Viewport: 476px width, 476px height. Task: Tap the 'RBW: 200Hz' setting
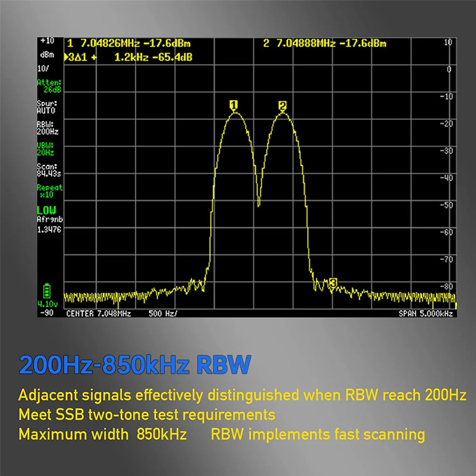pos(48,128)
